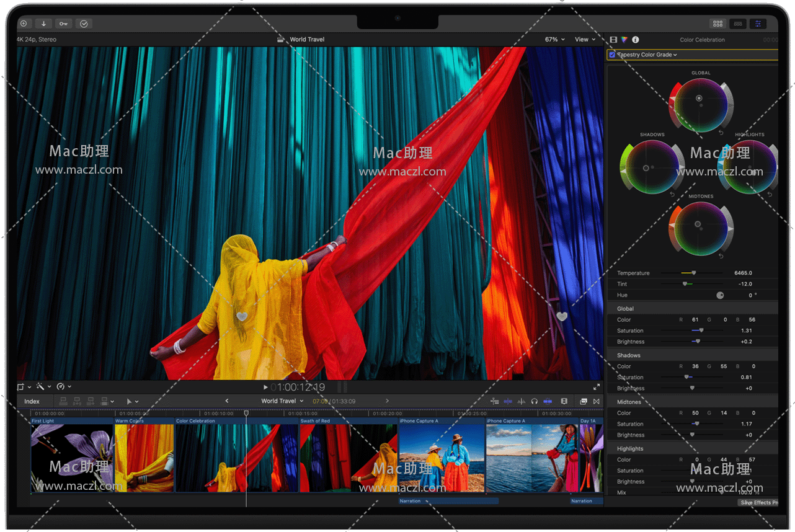Toggle the inspector panel button at top right

pos(757,24)
